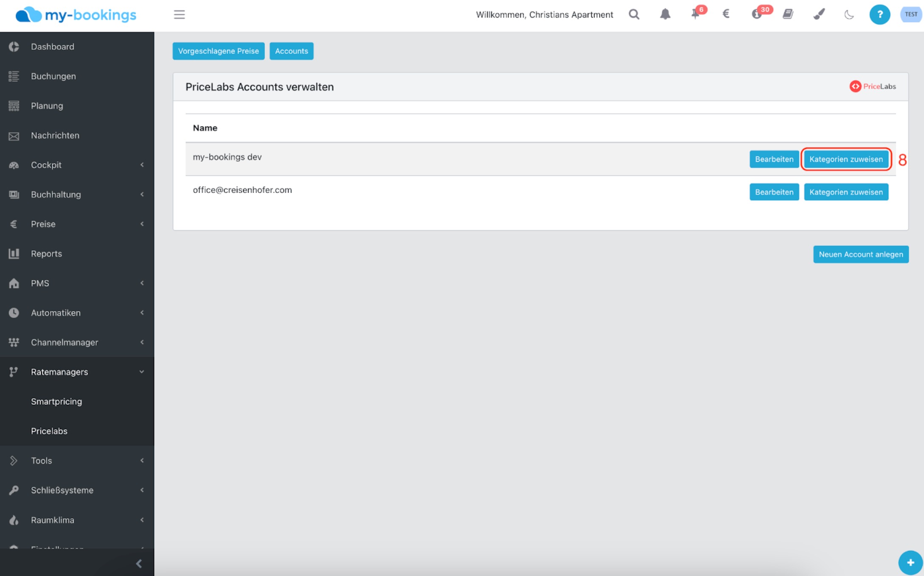924x576 pixels.
Task: Open help question mark button
Action: [879, 14]
